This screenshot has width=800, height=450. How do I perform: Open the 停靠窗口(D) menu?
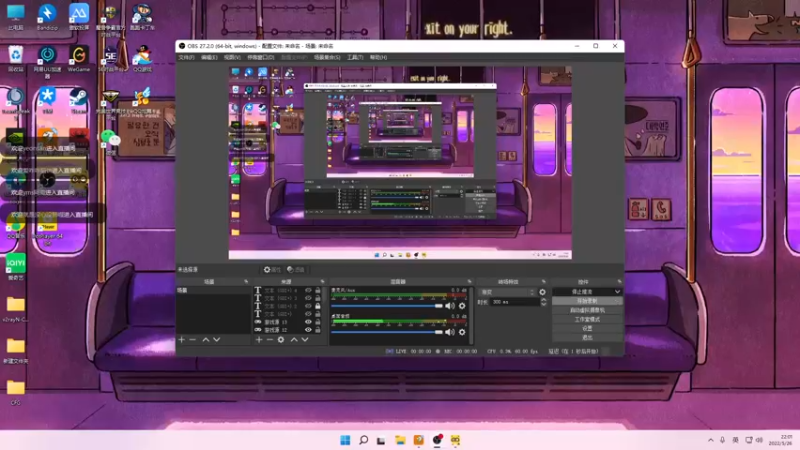(261, 58)
